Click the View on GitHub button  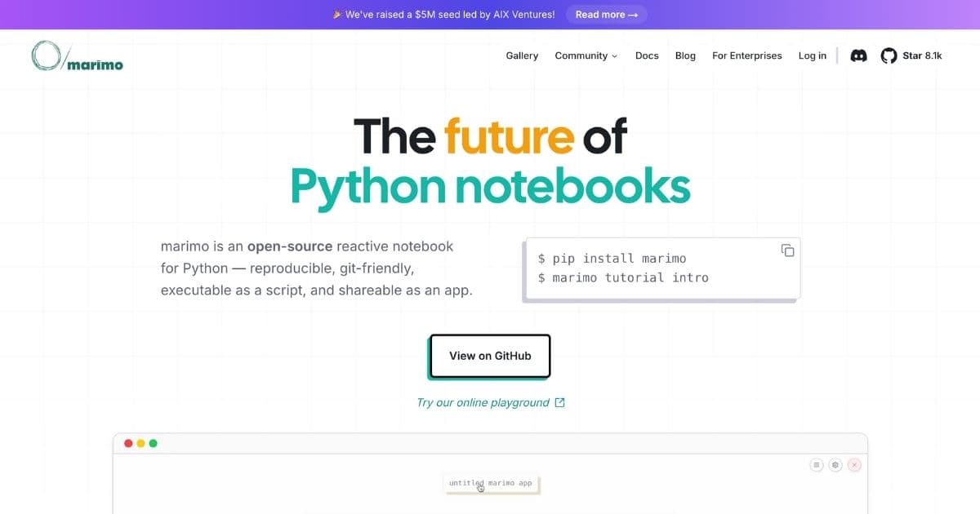click(489, 356)
